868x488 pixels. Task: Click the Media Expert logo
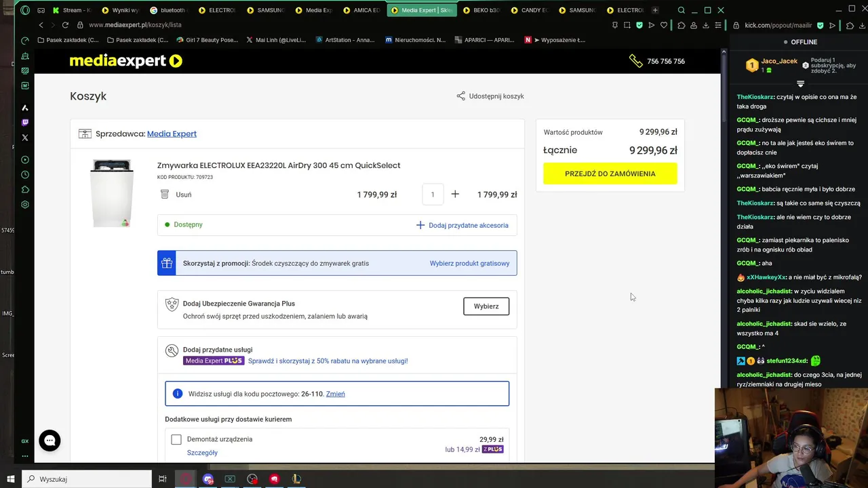(x=125, y=61)
